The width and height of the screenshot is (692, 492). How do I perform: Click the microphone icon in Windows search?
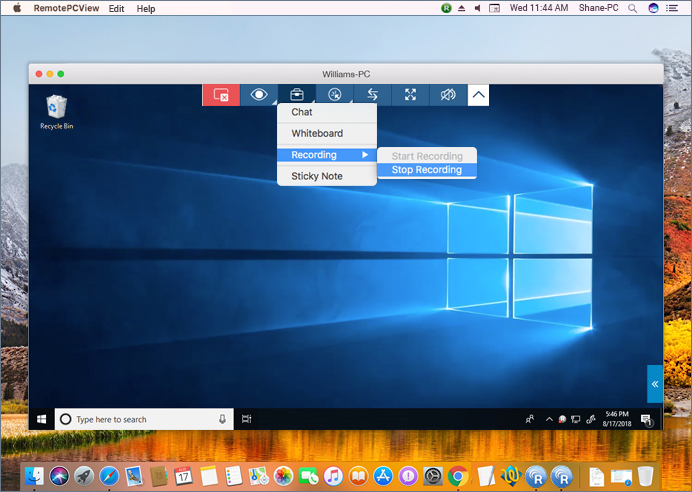(x=222, y=419)
